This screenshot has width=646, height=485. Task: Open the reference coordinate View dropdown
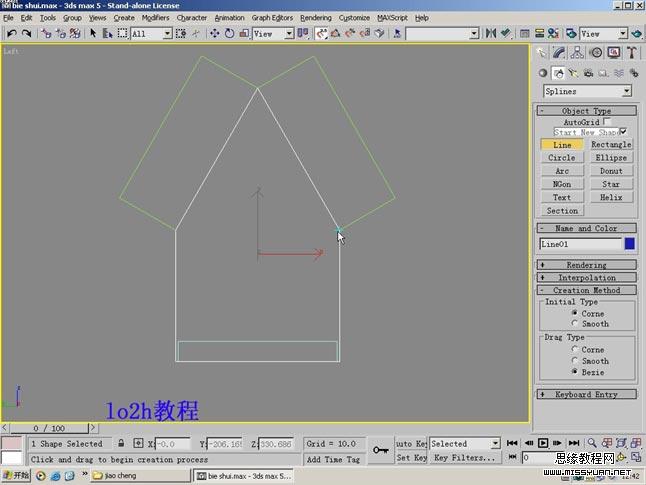[x=273, y=34]
